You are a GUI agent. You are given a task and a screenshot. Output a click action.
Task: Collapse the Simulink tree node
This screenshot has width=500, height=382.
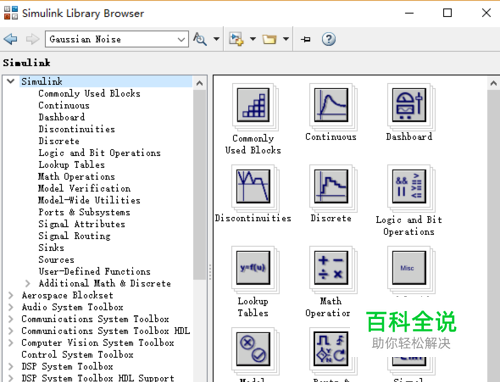pyautogui.click(x=11, y=81)
